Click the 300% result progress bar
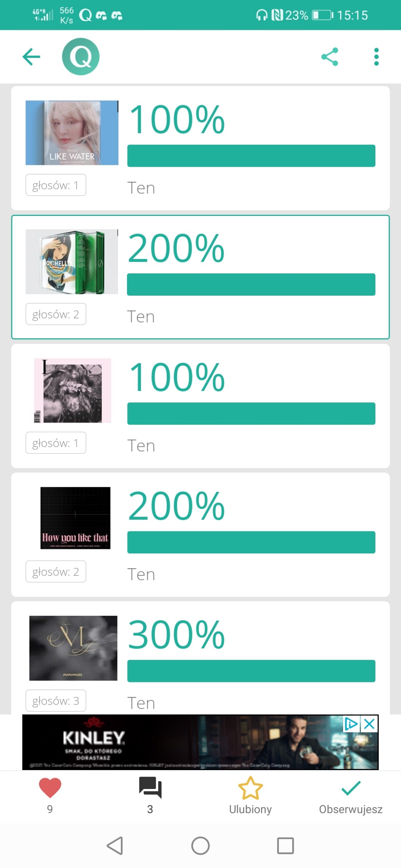 [251, 671]
